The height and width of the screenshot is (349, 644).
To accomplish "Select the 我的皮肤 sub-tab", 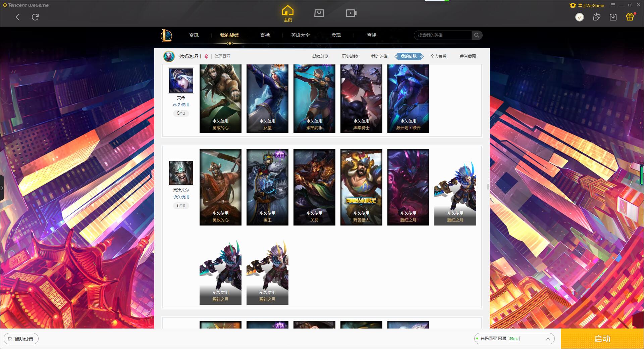I will [x=409, y=56].
